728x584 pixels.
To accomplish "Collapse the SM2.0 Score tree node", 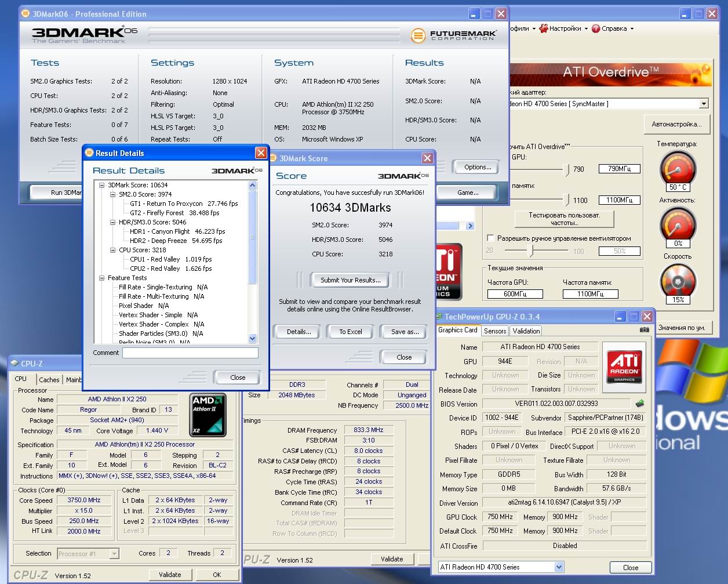I will [x=112, y=194].
